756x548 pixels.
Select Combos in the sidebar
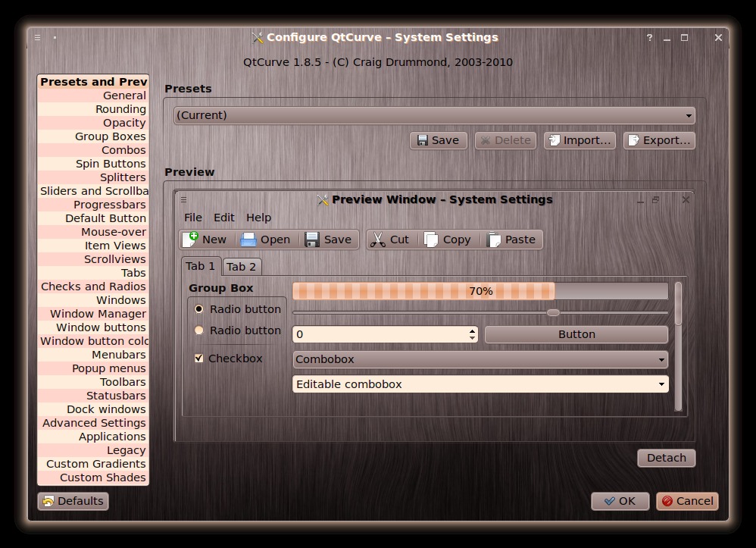tap(93, 150)
